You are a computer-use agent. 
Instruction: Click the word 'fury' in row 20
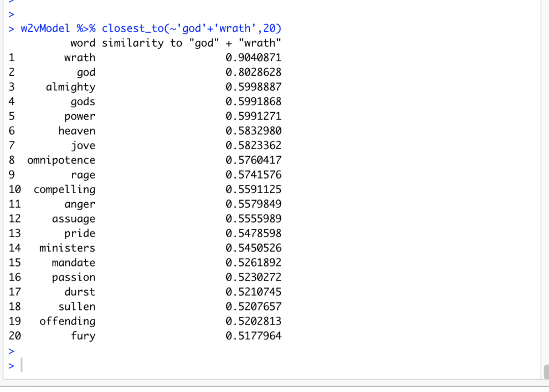click(83, 336)
